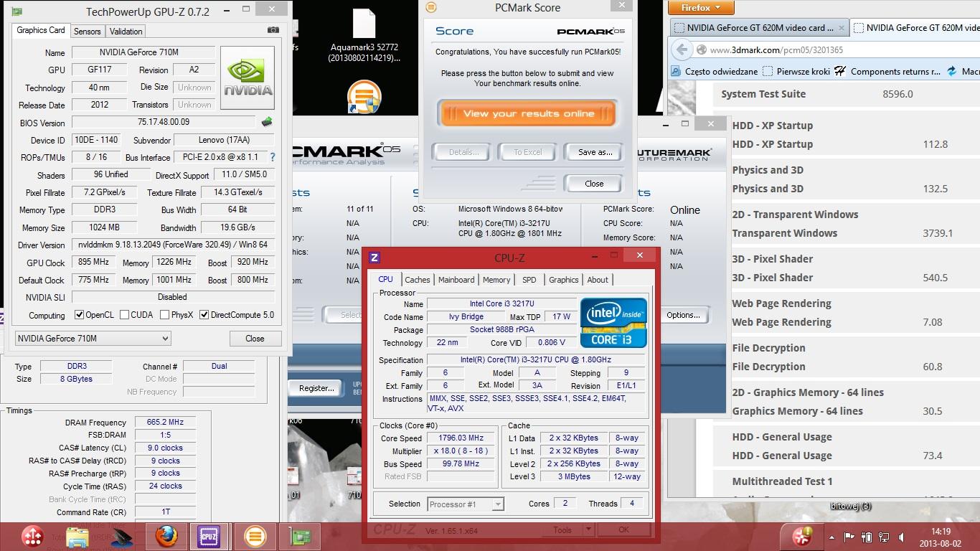980x551 pixels.
Task: Switch to GPU-Z Validation tab
Action: (x=126, y=32)
